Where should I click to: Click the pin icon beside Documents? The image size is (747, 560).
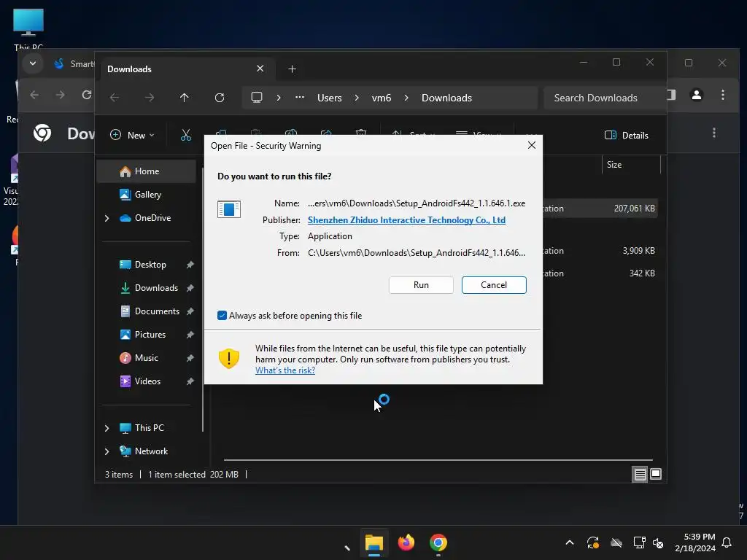tap(190, 311)
